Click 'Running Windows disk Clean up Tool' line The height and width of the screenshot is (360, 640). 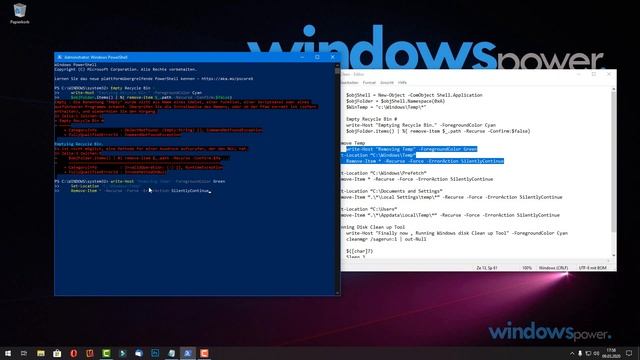click(457, 233)
